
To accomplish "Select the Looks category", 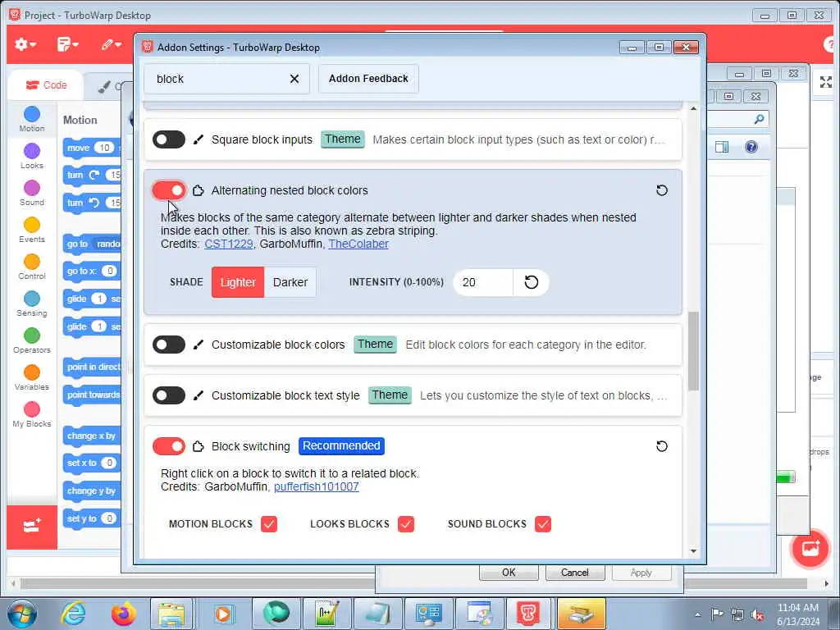I will (32, 156).
